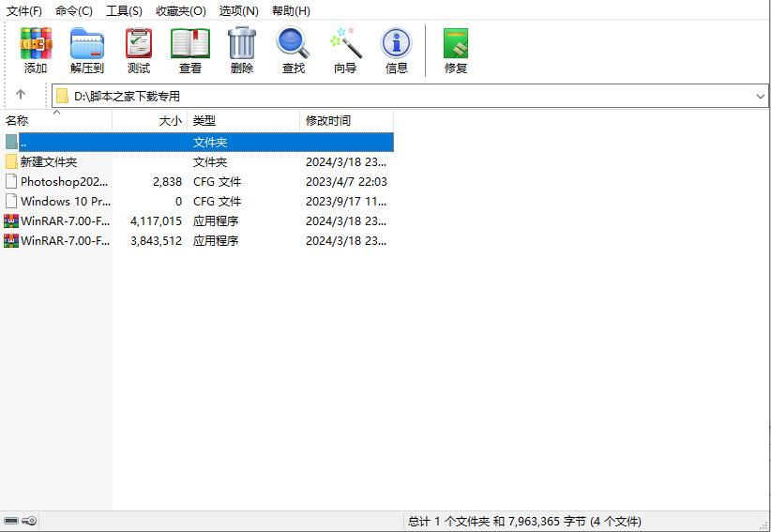Screen dimensions: 771x532
Task: Show 信息 (Info) via the blue icon
Action: [397, 43]
